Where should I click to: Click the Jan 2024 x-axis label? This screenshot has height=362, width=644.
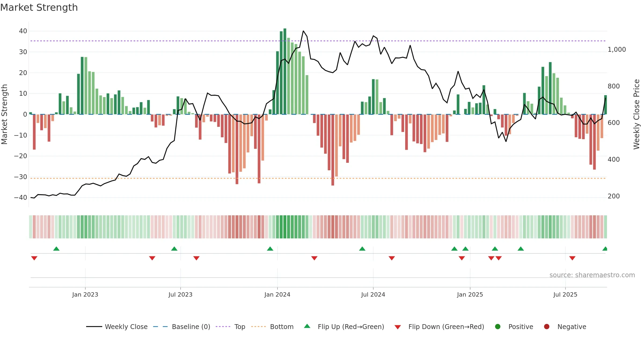click(277, 294)
